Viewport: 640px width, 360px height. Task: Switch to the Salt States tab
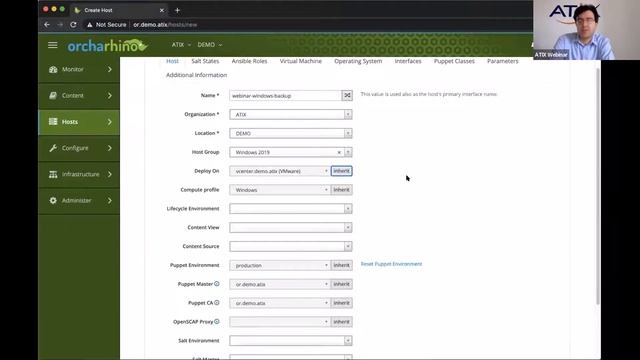point(205,61)
